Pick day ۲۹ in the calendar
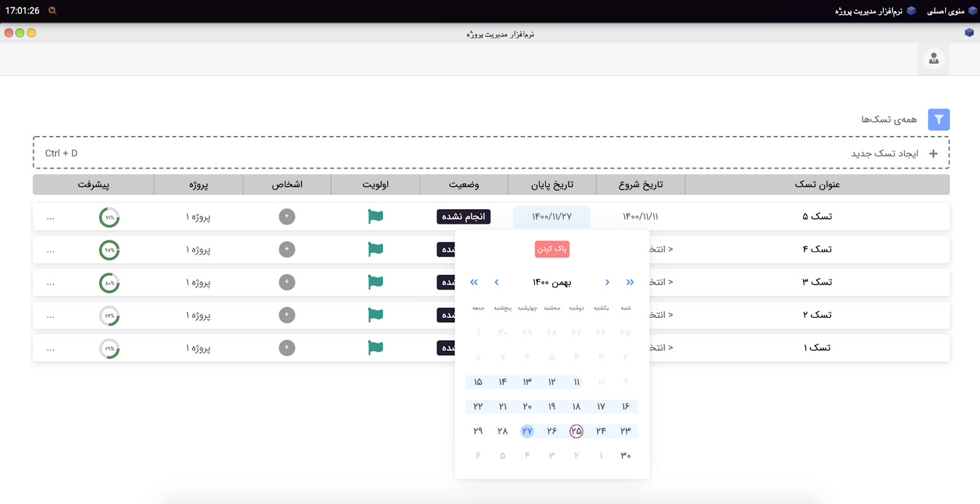 [478, 431]
